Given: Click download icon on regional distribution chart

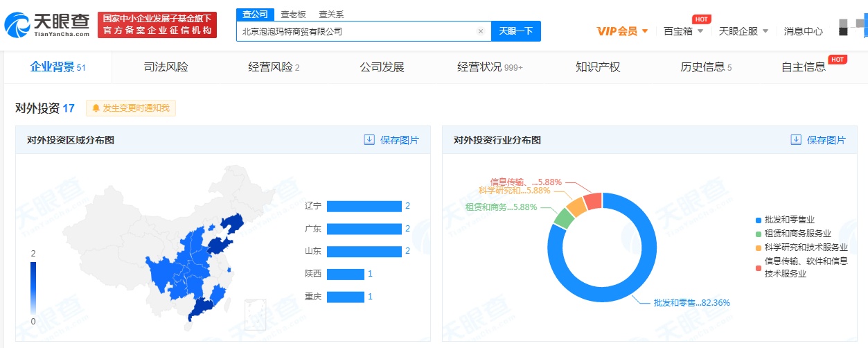Looking at the screenshot, I should point(369,140).
